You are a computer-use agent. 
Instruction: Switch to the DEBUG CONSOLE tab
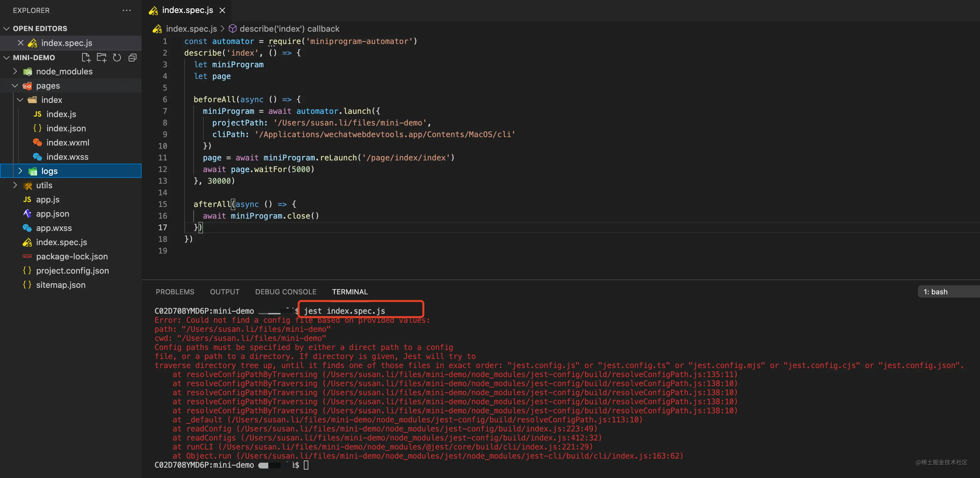pyautogui.click(x=285, y=292)
